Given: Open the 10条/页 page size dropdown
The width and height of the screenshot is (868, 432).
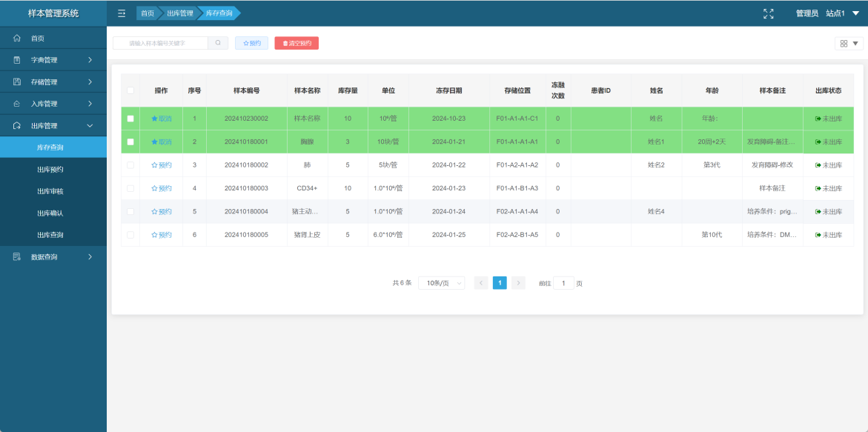Looking at the screenshot, I should coord(441,283).
